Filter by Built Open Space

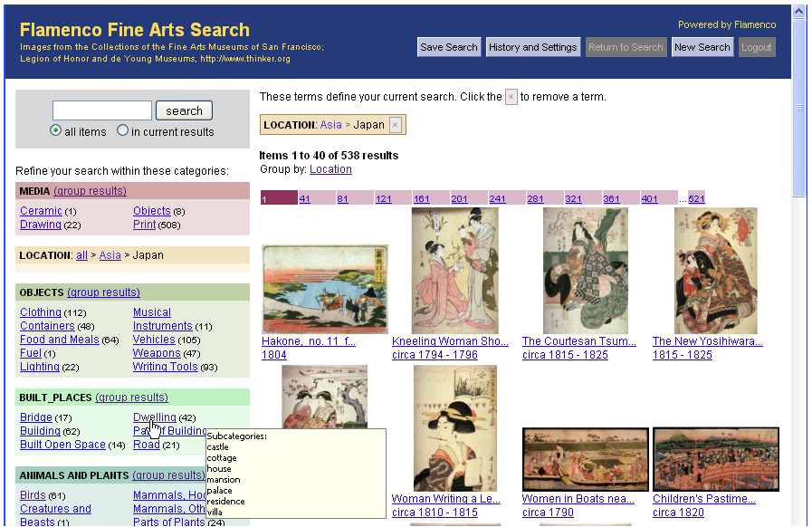coord(62,445)
